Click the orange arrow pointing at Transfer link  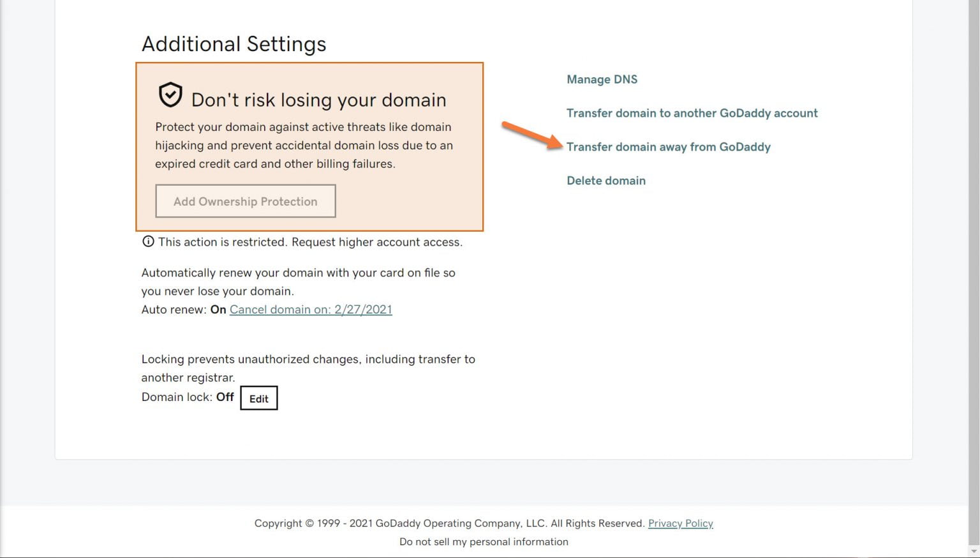click(531, 135)
